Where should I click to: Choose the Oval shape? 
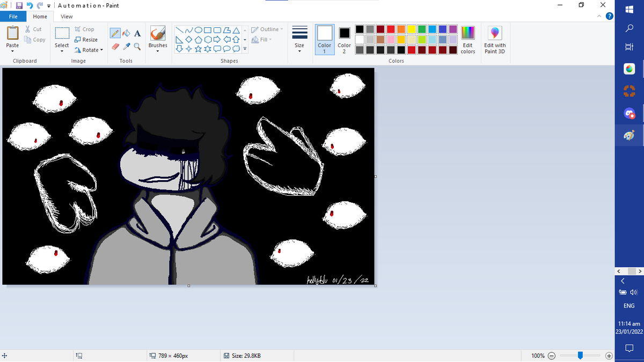point(199,30)
